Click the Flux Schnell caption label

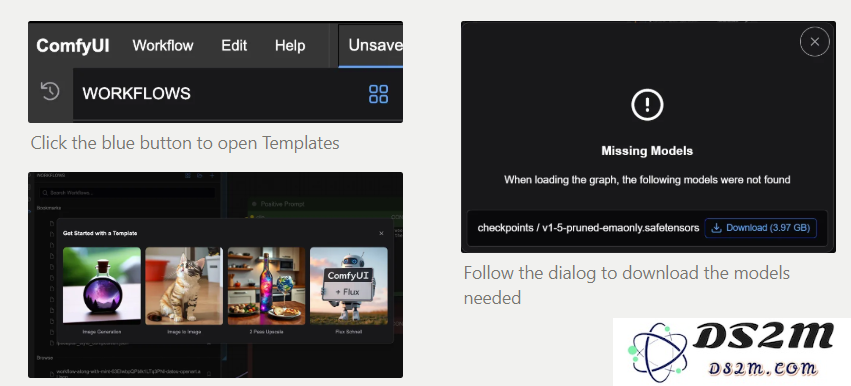click(348, 331)
